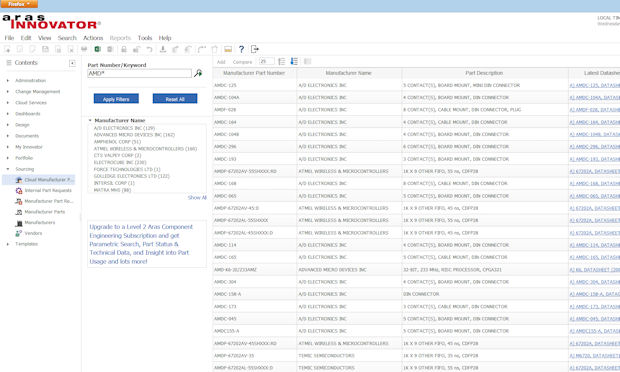Screen dimensions: 620x372
Task: Click the Excel export toolbar icon
Action: click(97, 49)
